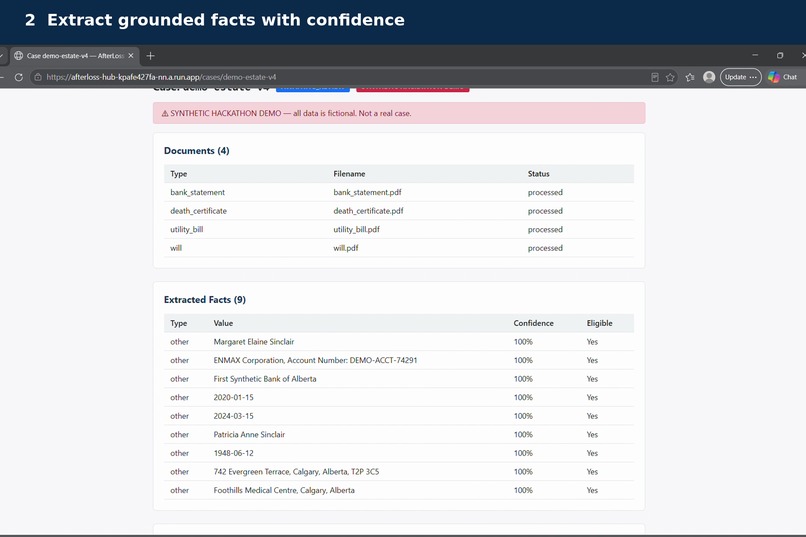
Task: Click the Foothills Medical Centre value
Action: click(x=284, y=490)
